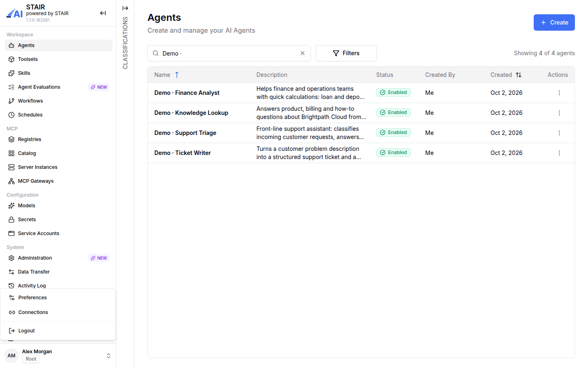Image resolution: width=588 pixels, height=368 pixels.
Task: Toggle the Alex Morgan account menu chevron
Action: click(109, 356)
